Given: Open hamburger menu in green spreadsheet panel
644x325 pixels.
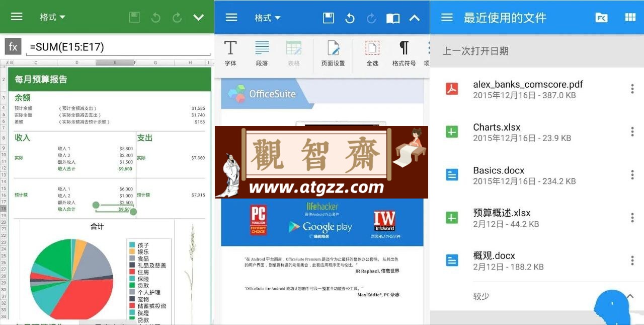Looking at the screenshot, I should [17, 17].
